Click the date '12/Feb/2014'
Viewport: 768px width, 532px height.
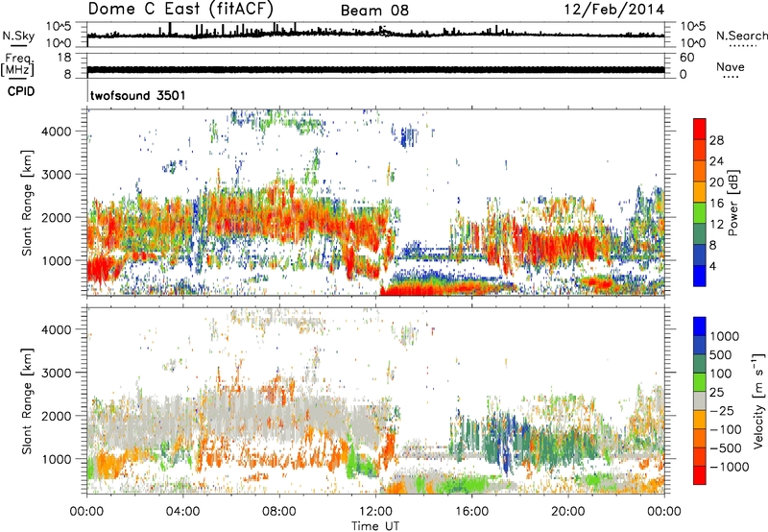pos(614,10)
